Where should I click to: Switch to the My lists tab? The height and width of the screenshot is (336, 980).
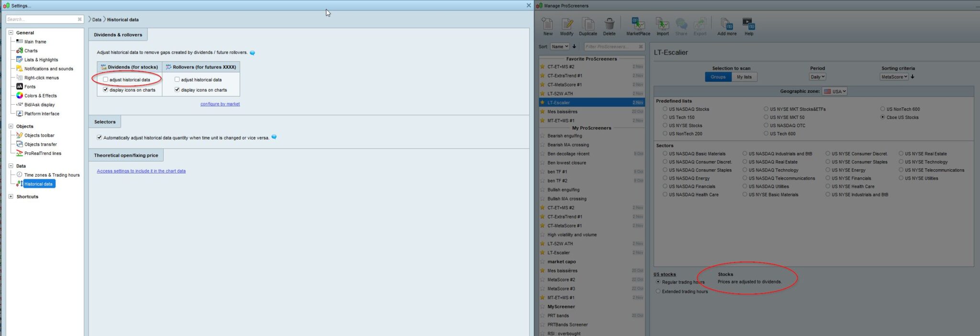744,77
